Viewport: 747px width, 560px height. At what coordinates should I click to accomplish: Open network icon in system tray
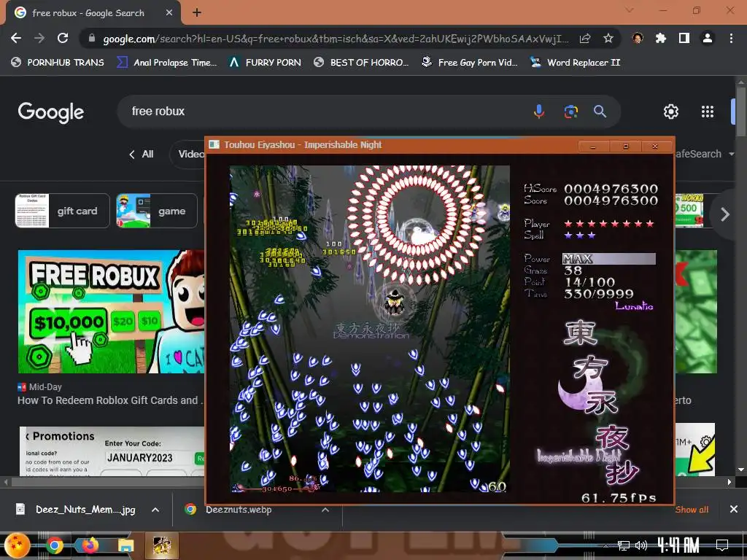[624, 545]
